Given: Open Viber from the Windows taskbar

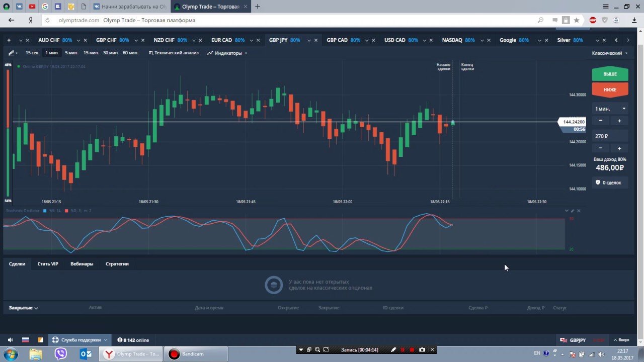Looking at the screenshot, I should pyautogui.click(x=61, y=354).
